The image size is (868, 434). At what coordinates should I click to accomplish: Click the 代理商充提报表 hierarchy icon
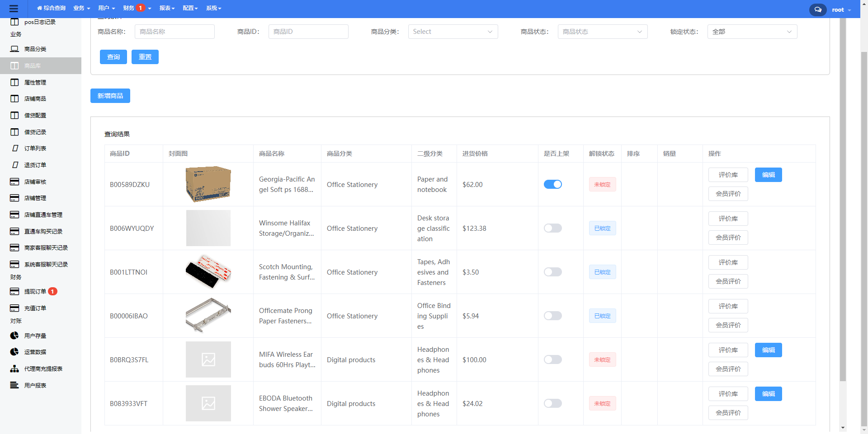point(14,369)
